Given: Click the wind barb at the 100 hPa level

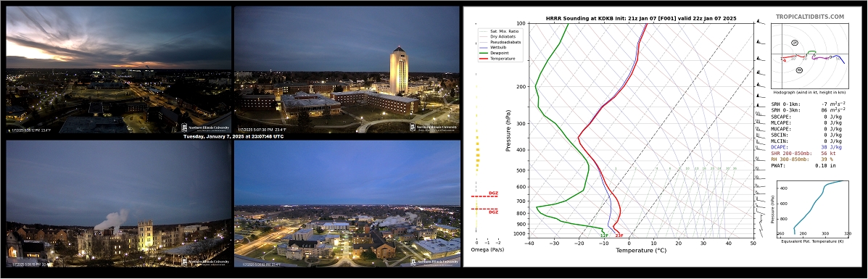Looking at the screenshot, I should [761, 22].
